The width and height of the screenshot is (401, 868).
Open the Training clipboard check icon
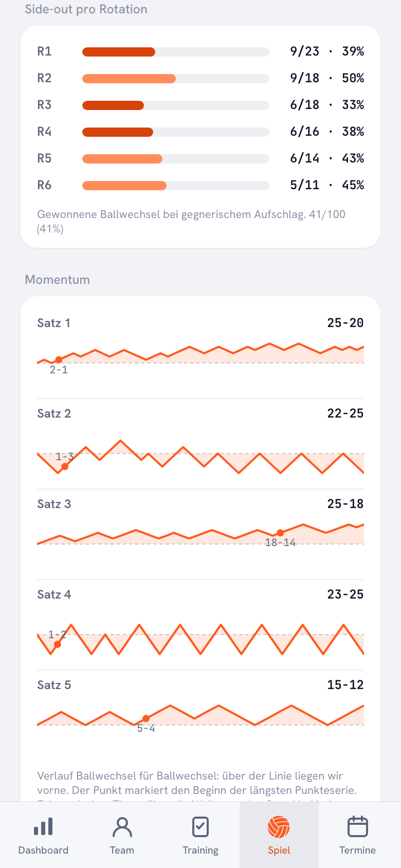coord(200,827)
